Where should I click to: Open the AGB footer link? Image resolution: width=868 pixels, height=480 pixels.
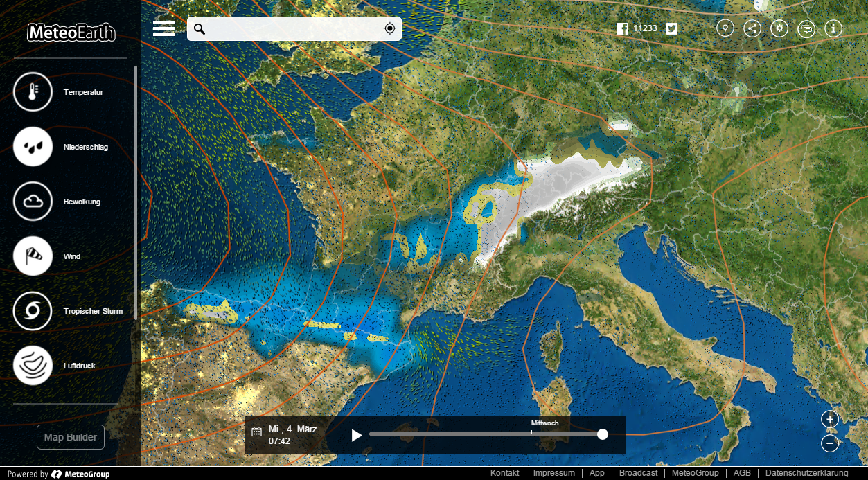tap(742, 473)
